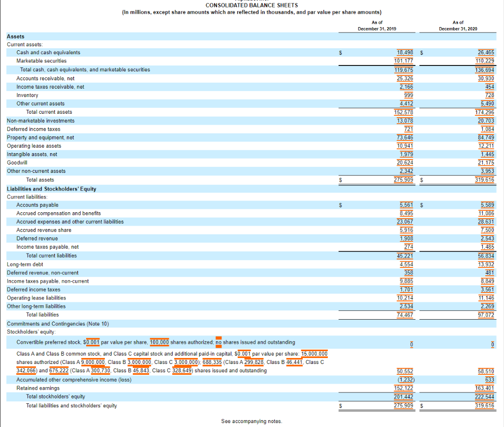Click the 2020 cash equivalents value 26,465
Viewport: 504px width, 427px height.
[487, 52]
